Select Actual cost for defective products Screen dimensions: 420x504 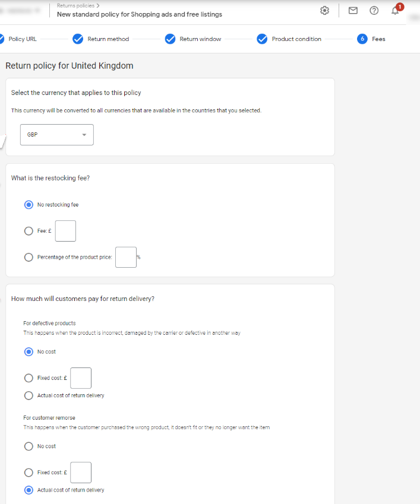[x=29, y=395]
